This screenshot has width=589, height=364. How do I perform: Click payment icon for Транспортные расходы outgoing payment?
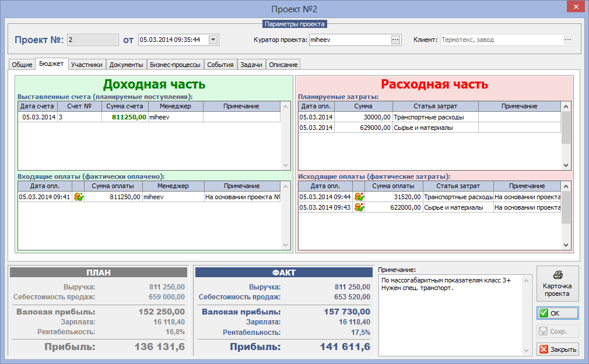(x=359, y=197)
